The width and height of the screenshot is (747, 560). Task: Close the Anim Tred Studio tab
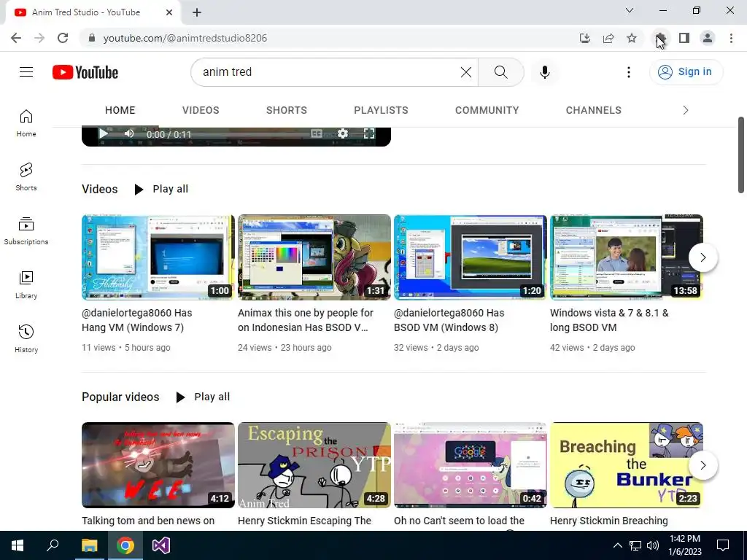pyautogui.click(x=169, y=13)
